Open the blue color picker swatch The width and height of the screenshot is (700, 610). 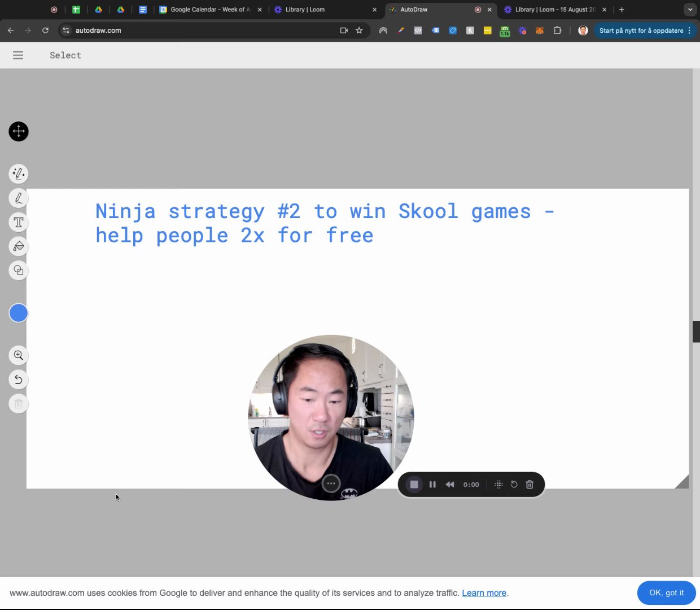(x=19, y=313)
